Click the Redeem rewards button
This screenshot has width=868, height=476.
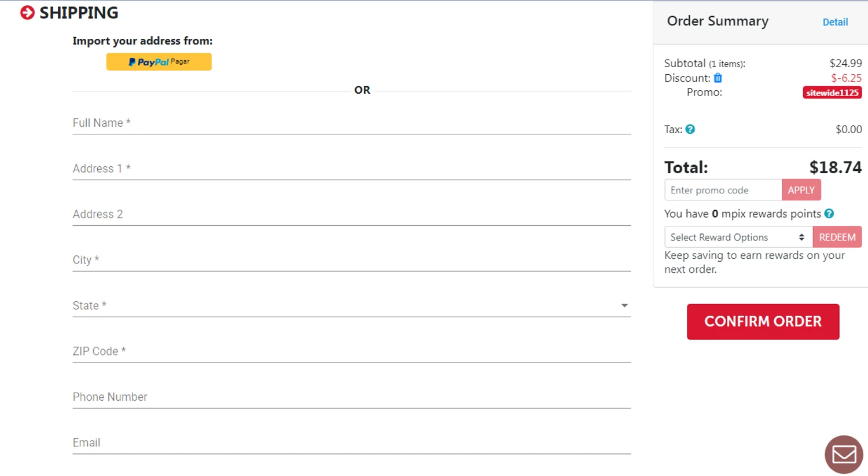coord(837,237)
